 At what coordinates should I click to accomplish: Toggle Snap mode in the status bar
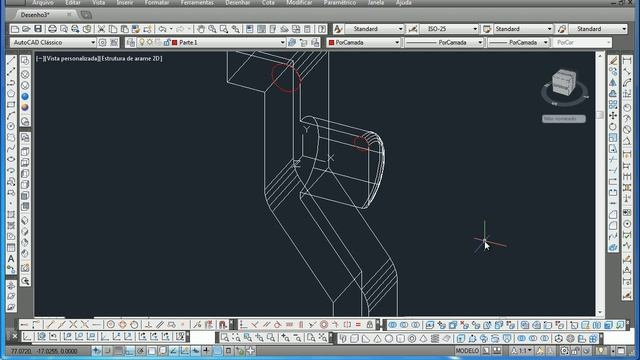point(108,351)
